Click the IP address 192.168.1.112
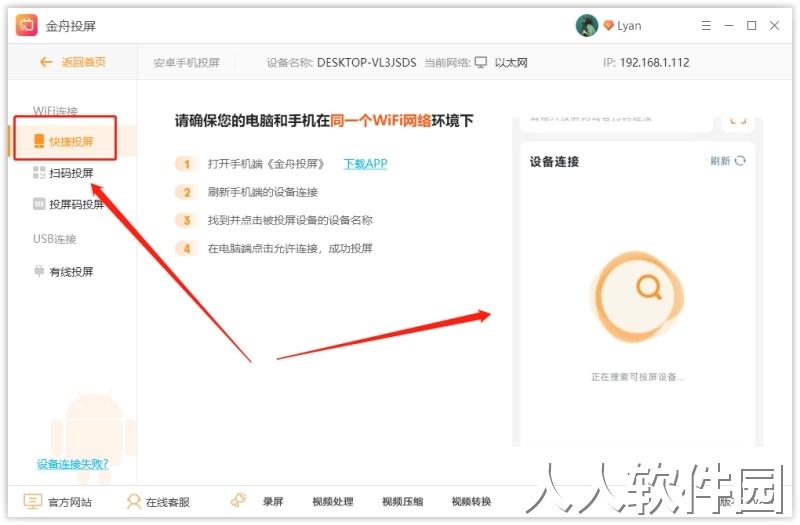This screenshot has width=800, height=525. [654, 63]
